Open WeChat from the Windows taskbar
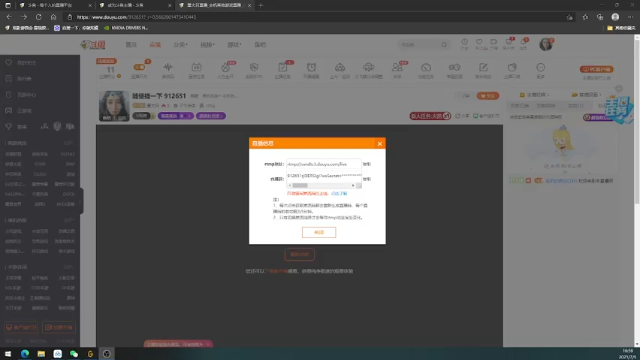Viewport: 640px width, 360px height. pyautogui.click(x=74, y=354)
